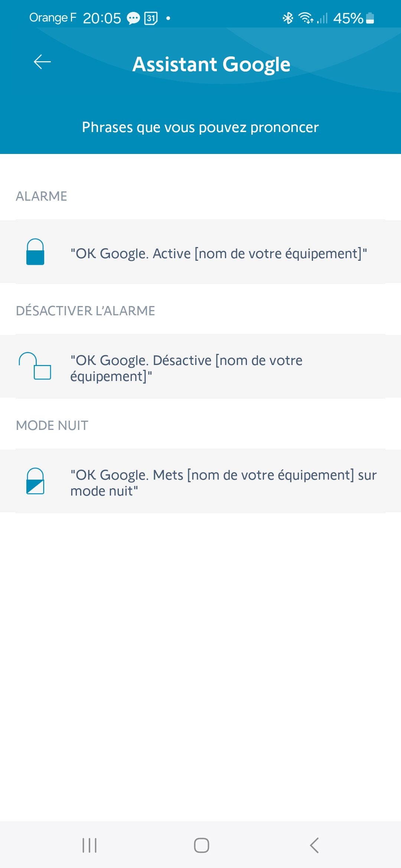Tap "Phrases que vous pouvez prononcer" subtitle
401x868 pixels.
pos(200,127)
